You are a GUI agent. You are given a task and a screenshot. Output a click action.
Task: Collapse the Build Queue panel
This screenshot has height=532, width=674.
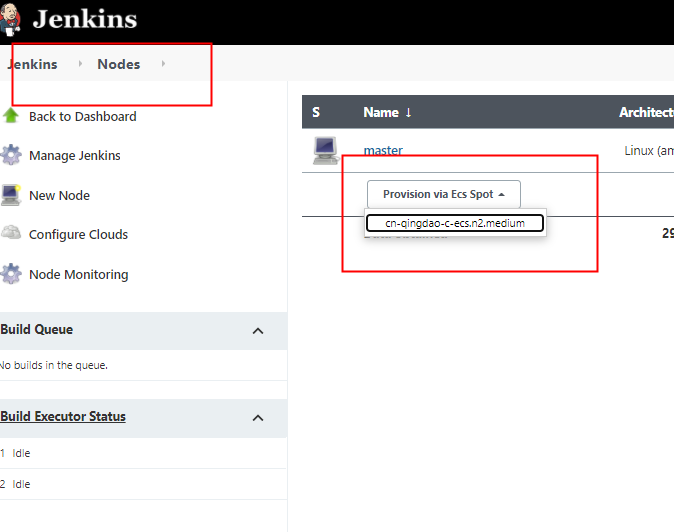coord(258,331)
